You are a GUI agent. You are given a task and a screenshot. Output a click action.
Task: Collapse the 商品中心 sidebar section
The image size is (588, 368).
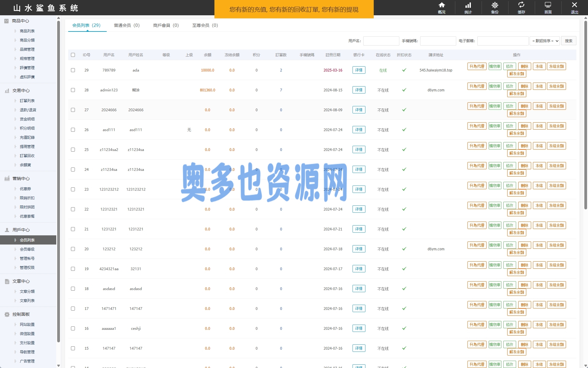tap(20, 21)
